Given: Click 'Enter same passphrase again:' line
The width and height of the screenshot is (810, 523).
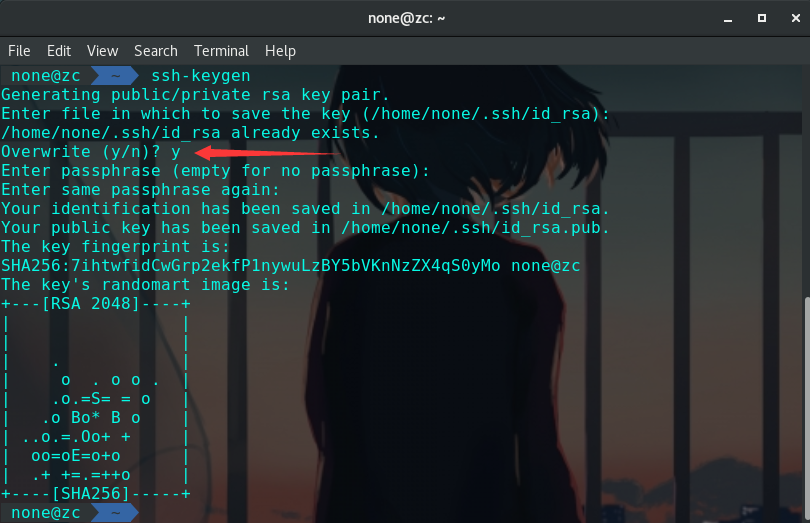Looking at the screenshot, I should click(x=140, y=190).
